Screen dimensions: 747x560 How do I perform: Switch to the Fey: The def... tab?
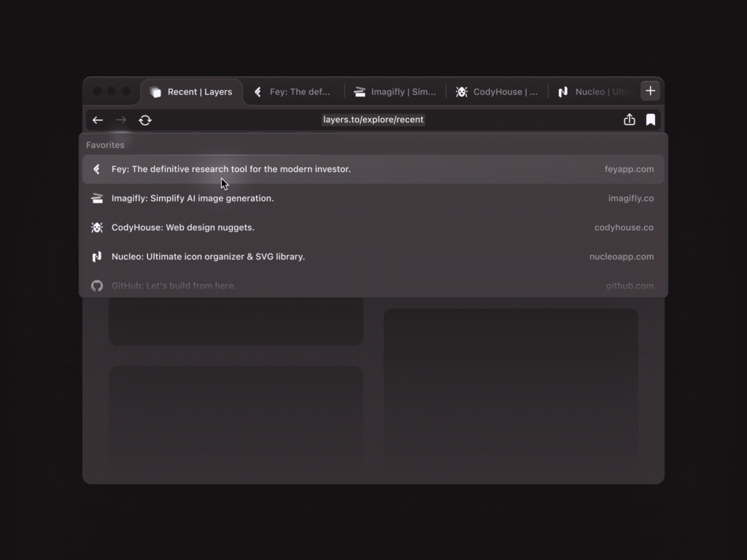293,92
